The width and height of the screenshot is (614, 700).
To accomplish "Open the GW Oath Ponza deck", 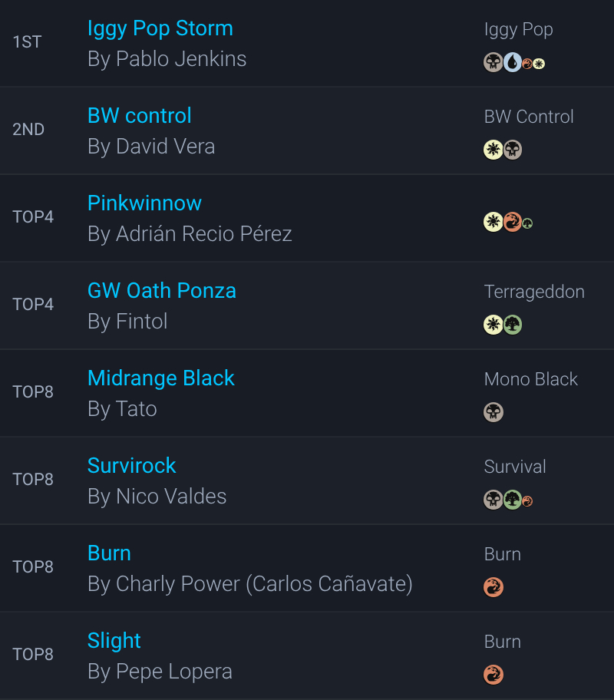I will [161, 291].
